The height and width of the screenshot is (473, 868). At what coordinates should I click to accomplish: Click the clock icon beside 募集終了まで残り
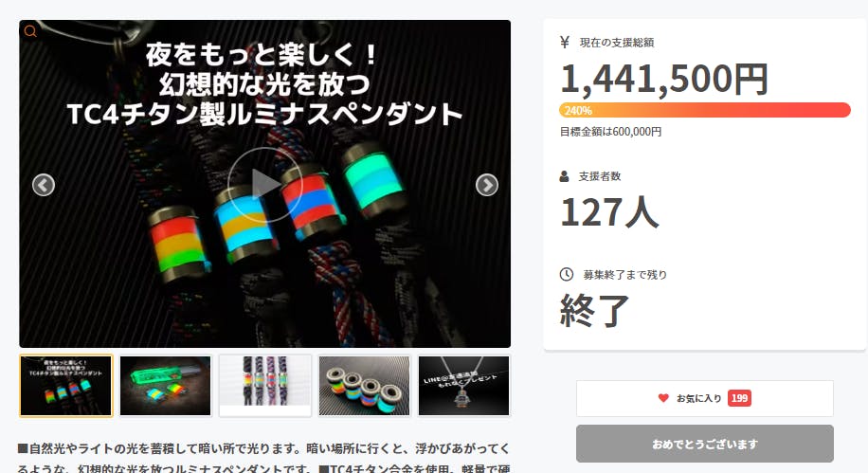pyautogui.click(x=567, y=274)
